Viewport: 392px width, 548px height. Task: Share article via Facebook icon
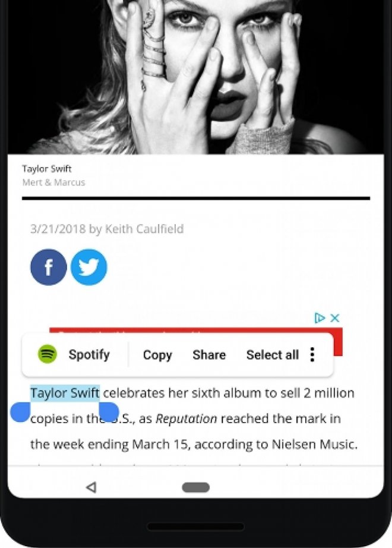pyautogui.click(x=48, y=267)
